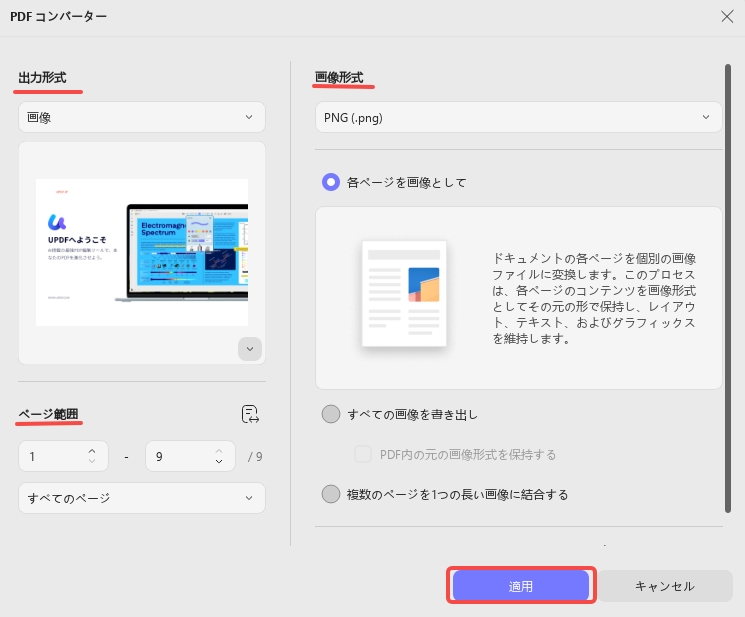
Task: Click the UPDF document preview thumbnail
Action: click(x=142, y=252)
